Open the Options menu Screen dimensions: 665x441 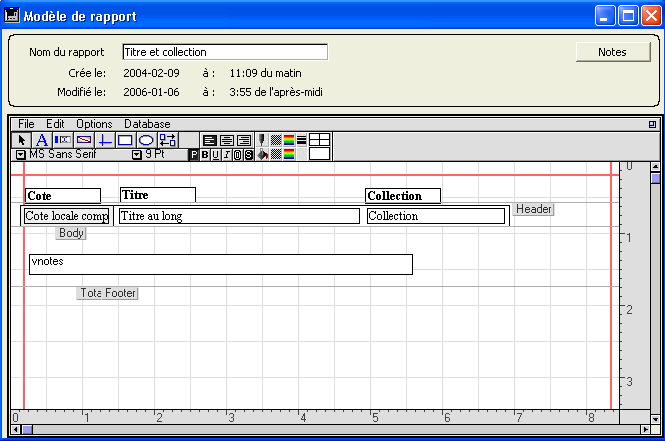coord(94,124)
